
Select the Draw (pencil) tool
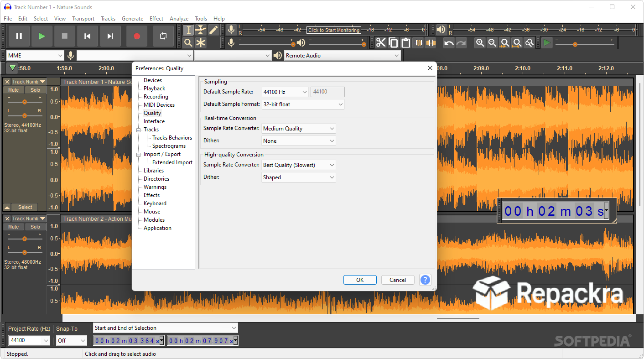(x=213, y=30)
